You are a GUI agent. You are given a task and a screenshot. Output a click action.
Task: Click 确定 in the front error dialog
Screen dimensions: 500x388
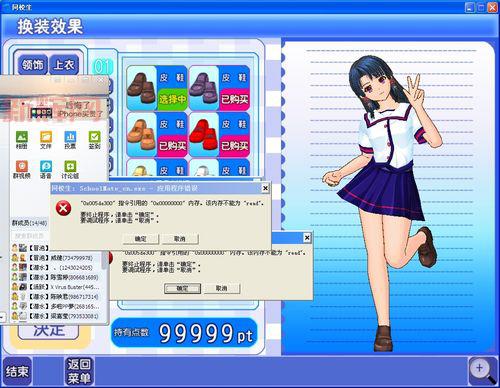(141, 239)
